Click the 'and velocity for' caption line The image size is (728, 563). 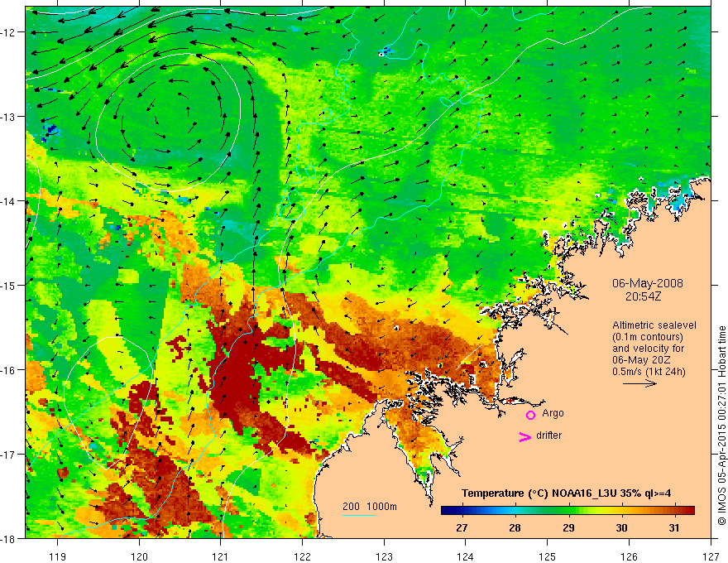point(648,349)
